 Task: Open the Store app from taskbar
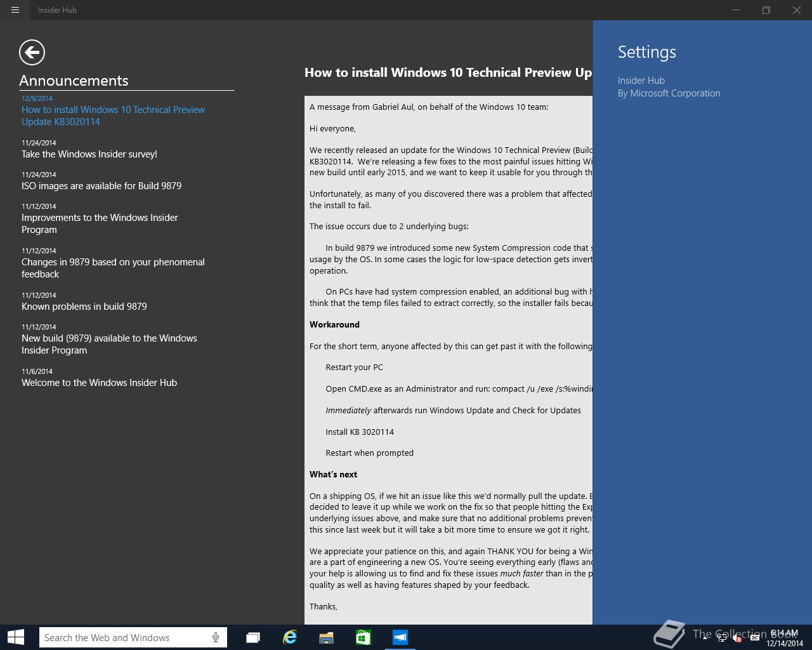363,637
